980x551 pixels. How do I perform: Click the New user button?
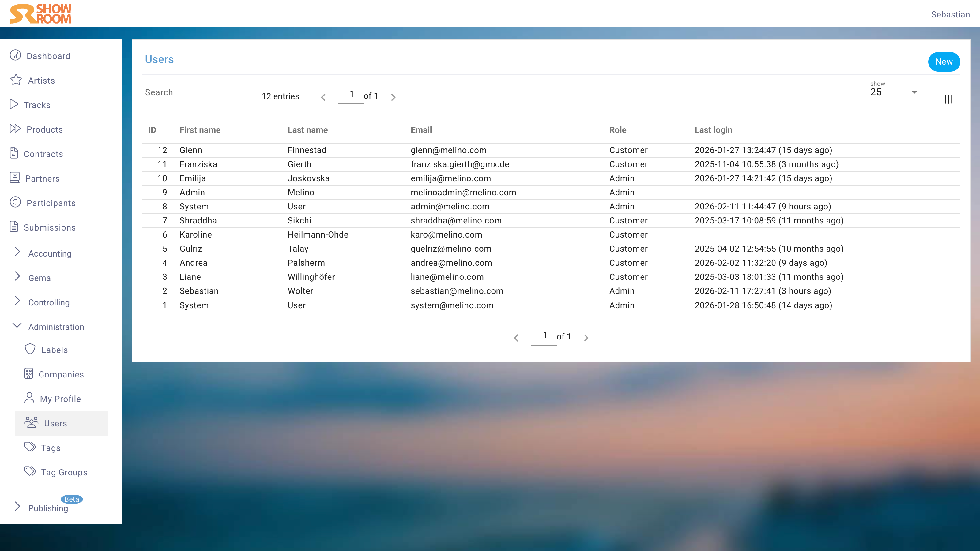[x=944, y=62]
